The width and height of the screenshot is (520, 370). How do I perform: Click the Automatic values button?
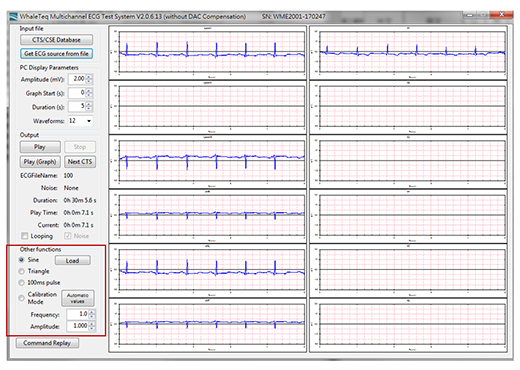coord(78,298)
